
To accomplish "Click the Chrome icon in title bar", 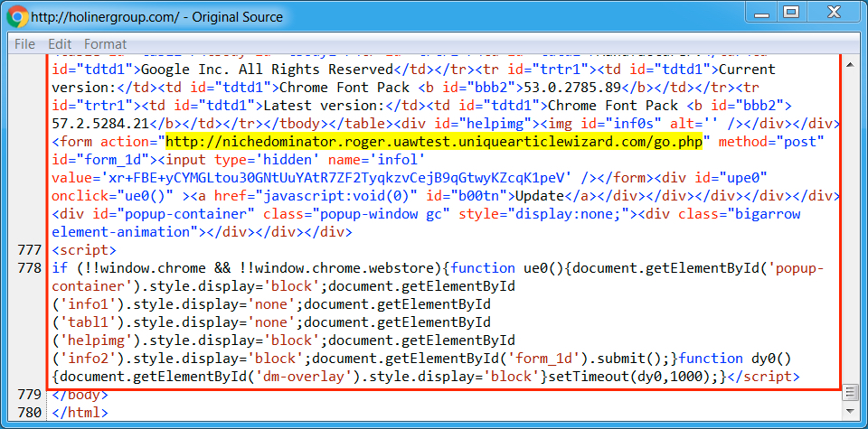I will [x=17, y=16].
